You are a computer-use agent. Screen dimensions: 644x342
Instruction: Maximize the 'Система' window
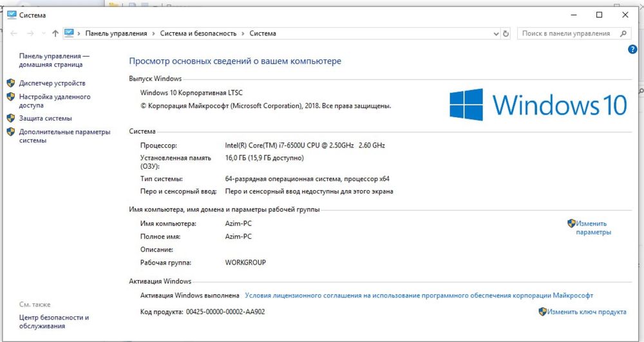point(599,15)
